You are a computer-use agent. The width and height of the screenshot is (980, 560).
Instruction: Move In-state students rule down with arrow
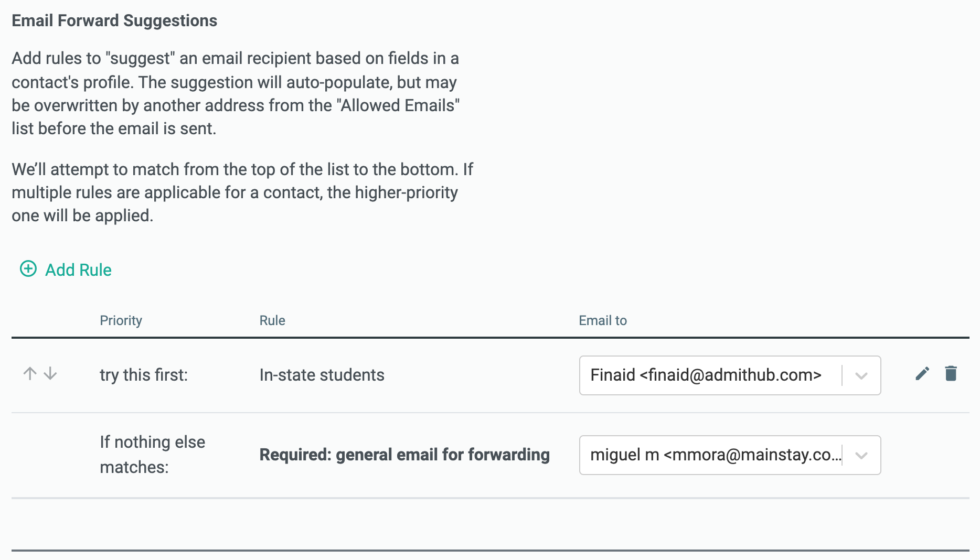[50, 374]
